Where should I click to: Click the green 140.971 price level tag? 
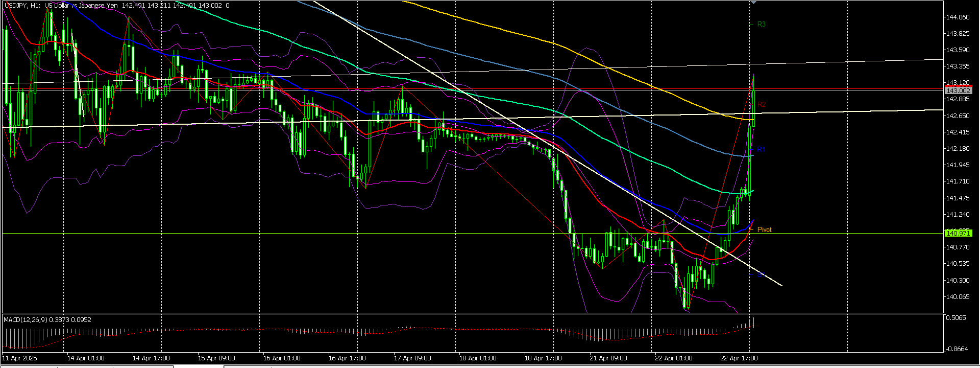point(958,234)
